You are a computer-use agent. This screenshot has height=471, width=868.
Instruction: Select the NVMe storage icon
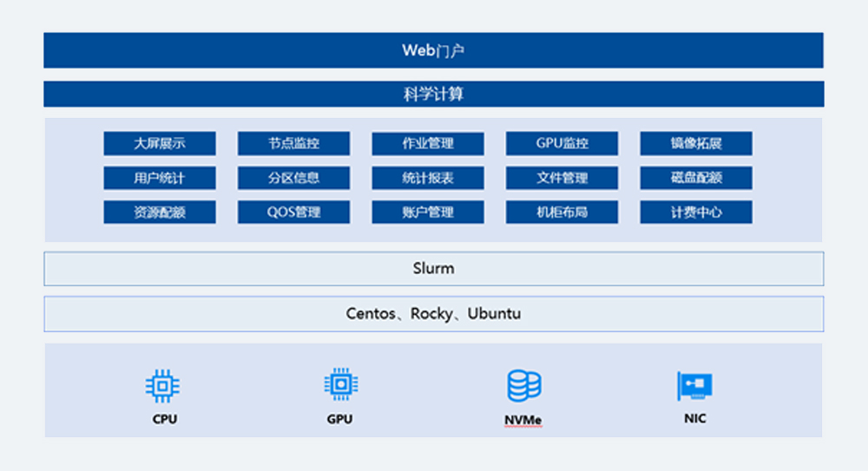523,386
